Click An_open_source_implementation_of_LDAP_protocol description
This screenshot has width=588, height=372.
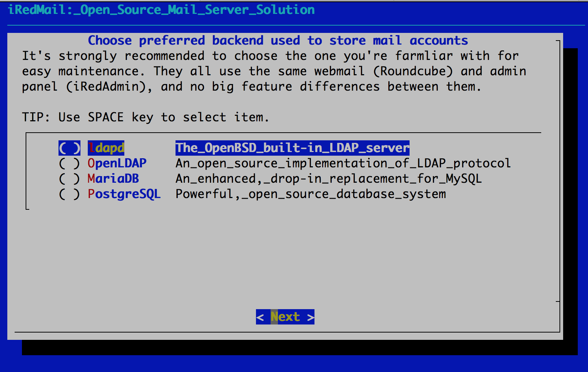tap(343, 163)
